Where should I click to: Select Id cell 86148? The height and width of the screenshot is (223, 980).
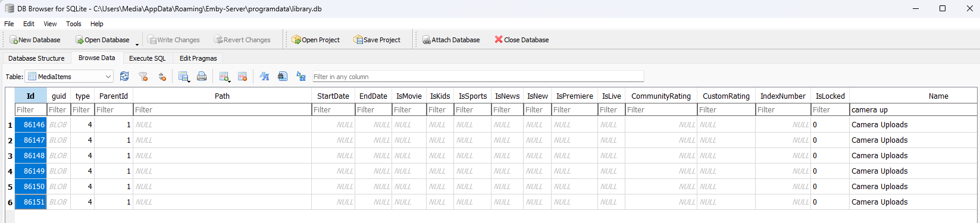(x=30, y=156)
